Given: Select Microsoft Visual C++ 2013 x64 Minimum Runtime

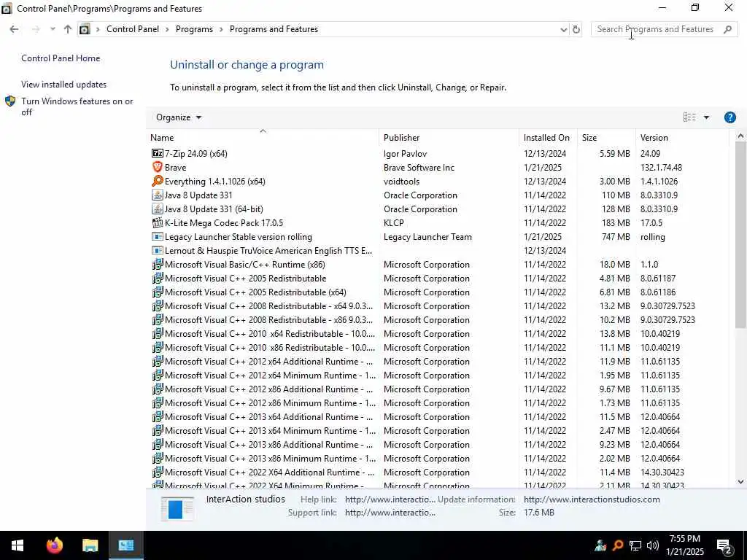Looking at the screenshot, I should point(438,430).
